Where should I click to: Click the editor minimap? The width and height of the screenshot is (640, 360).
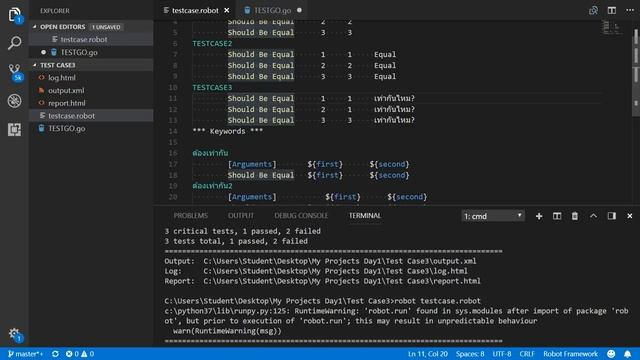612,28
